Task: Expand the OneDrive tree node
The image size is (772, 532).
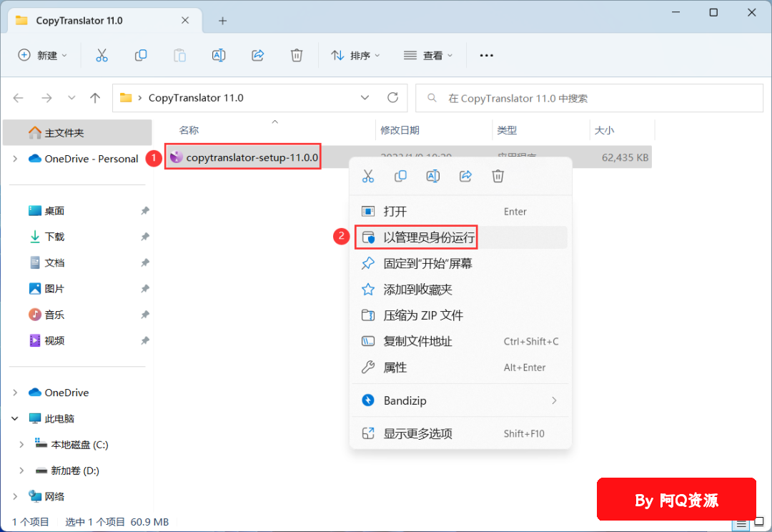Action: [x=15, y=393]
